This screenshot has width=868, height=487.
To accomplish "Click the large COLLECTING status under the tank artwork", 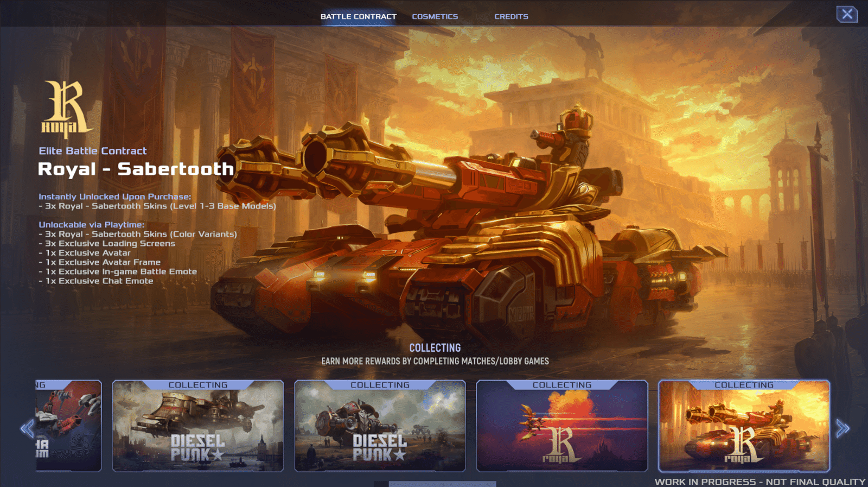I will (x=435, y=348).
